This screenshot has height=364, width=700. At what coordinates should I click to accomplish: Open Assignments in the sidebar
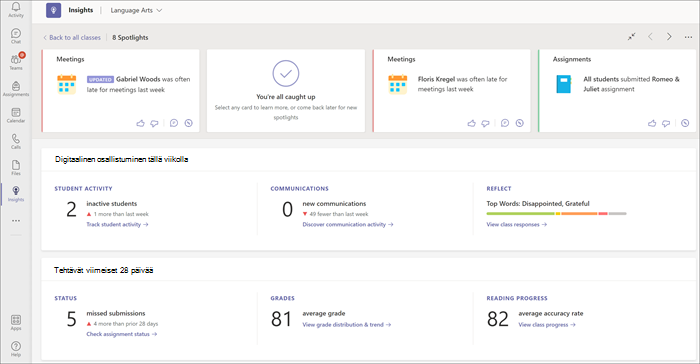point(16,88)
